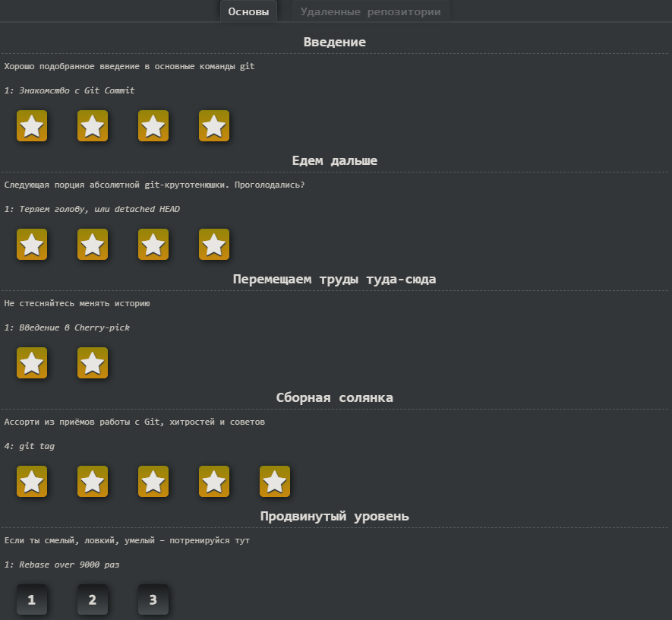Click the Перемещаем труды туда-сюда heading
This screenshot has height=620, width=672.
pos(335,279)
